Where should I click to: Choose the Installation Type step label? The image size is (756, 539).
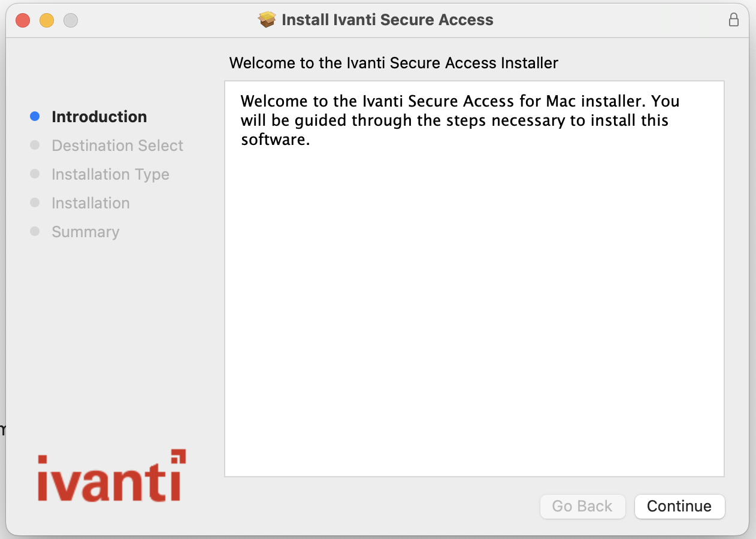tap(110, 174)
